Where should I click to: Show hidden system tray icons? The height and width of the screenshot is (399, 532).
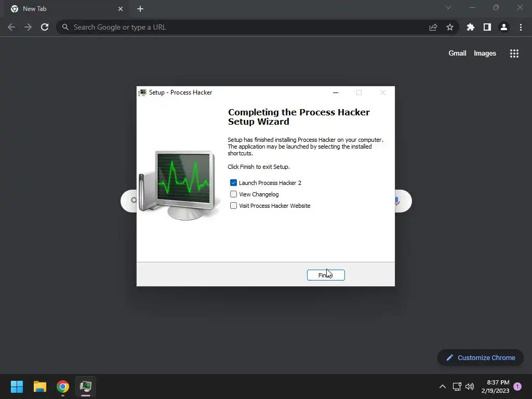tap(443, 387)
